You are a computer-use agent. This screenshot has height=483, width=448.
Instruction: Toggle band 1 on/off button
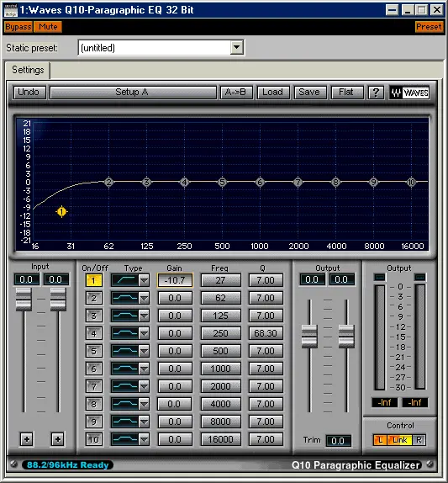pos(93,280)
